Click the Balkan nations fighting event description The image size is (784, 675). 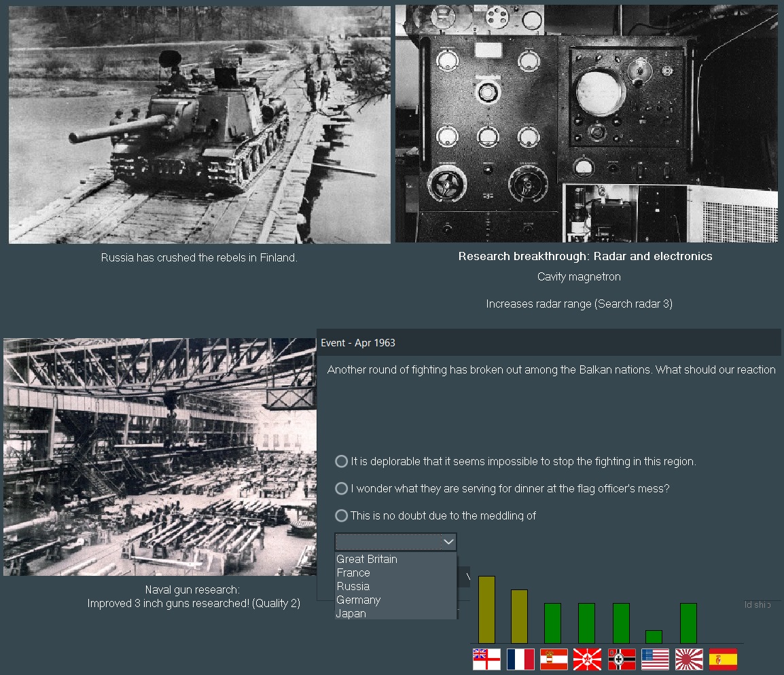[x=551, y=369]
